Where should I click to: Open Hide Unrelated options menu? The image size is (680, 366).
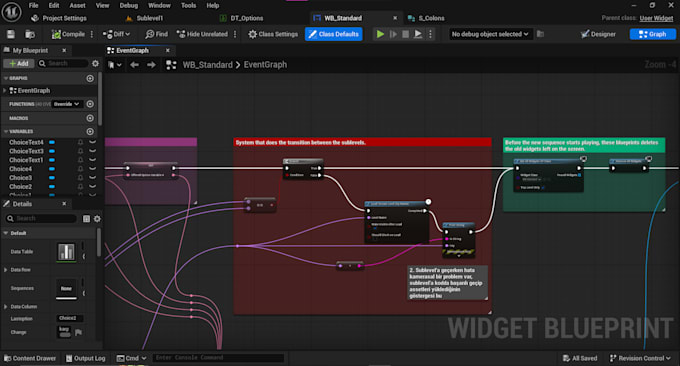coord(235,34)
